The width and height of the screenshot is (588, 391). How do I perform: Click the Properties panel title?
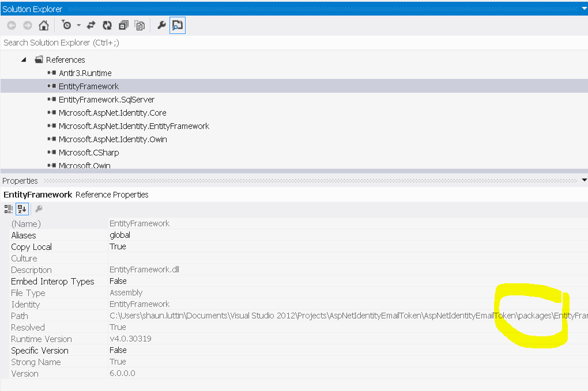pyautogui.click(x=20, y=181)
